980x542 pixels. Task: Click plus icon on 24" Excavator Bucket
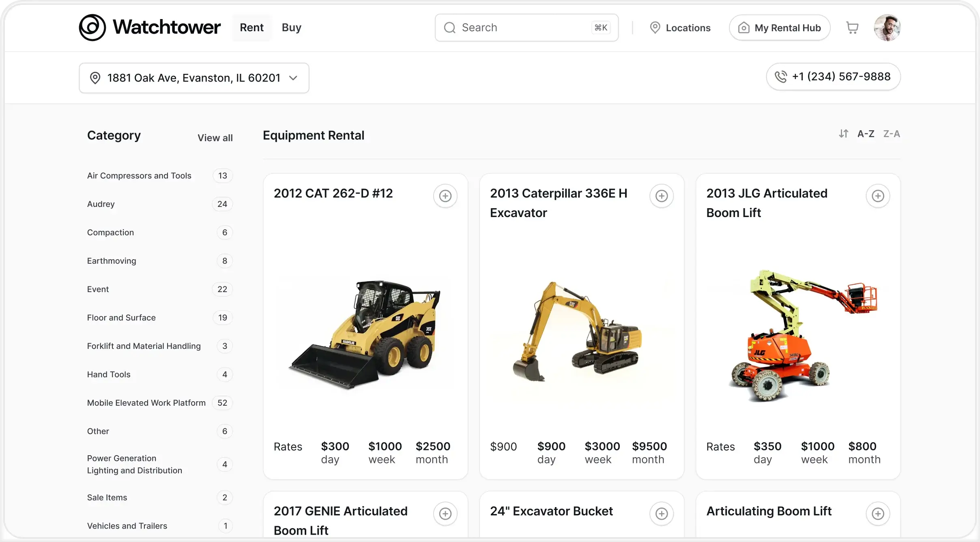661,514
